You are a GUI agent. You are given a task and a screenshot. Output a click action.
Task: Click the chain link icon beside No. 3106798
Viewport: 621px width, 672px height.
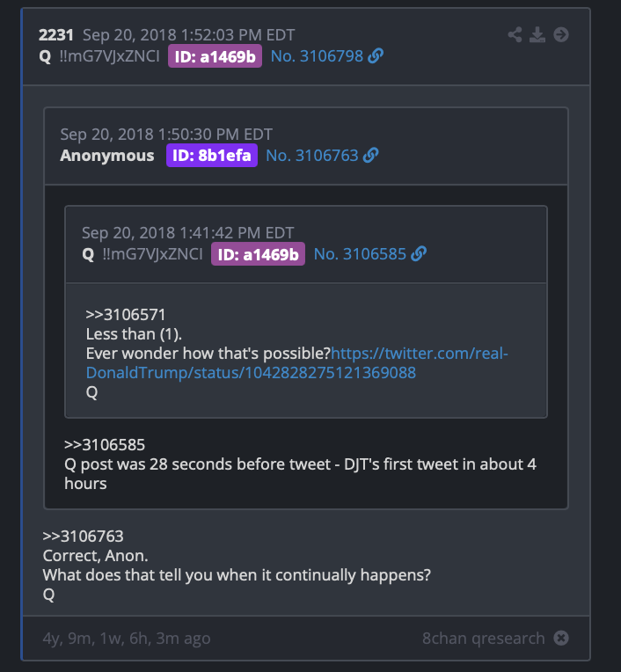tap(376, 55)
